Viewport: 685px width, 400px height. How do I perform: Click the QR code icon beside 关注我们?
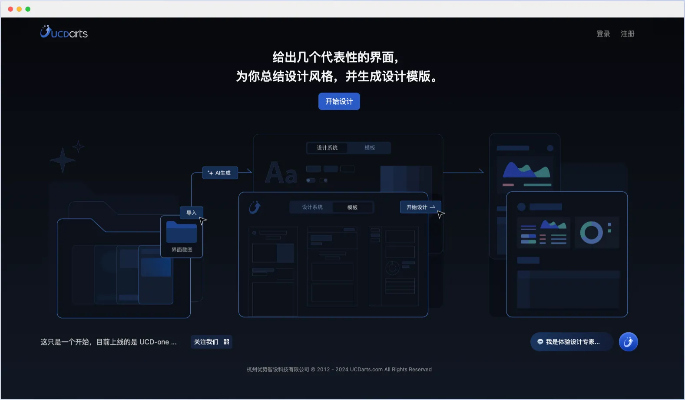227,342
